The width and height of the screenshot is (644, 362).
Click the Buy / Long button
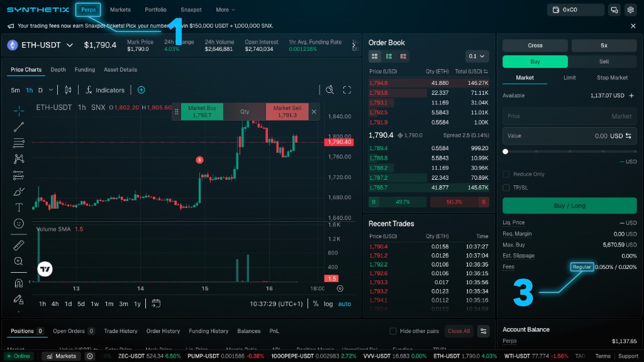[x=570, y=206]
